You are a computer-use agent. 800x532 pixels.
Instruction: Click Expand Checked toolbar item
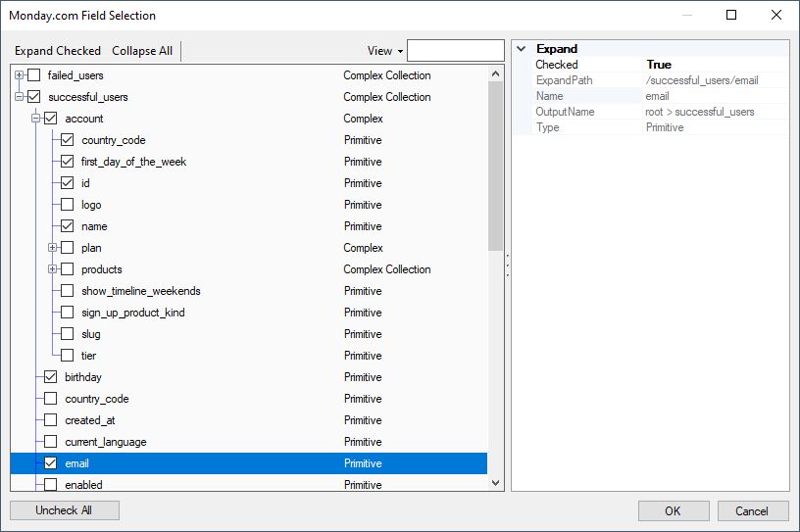58,51
